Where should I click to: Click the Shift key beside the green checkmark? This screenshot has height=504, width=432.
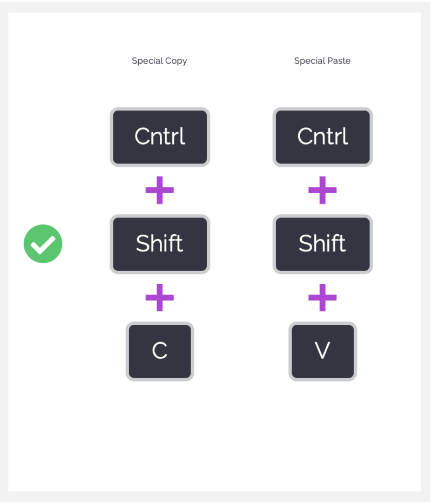pos(160,244)
